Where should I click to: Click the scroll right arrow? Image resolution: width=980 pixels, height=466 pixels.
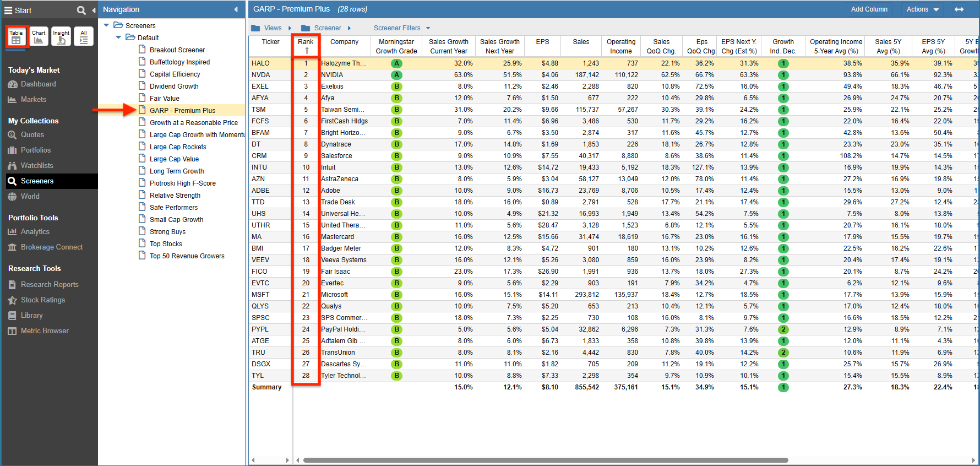973,460
